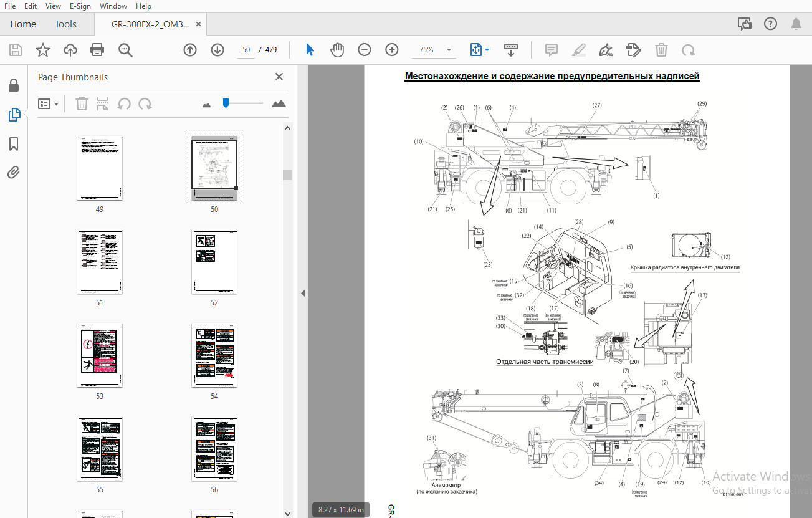
Task: Close the Page Thumbnails panel
Action: 279,77
